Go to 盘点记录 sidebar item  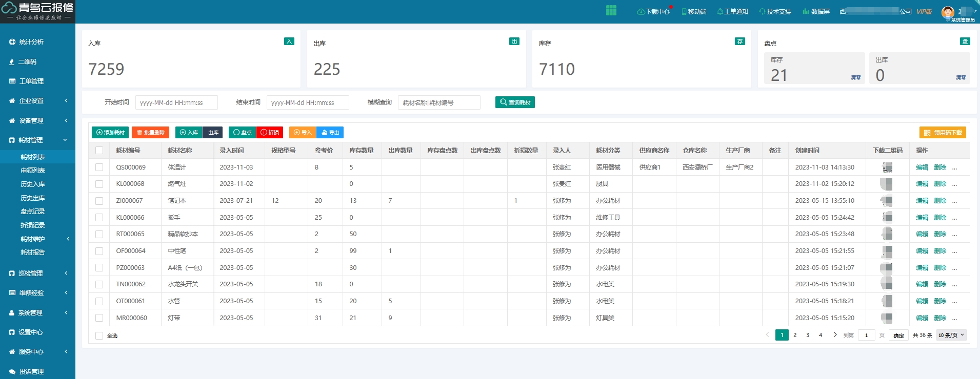tap(33, 212)
